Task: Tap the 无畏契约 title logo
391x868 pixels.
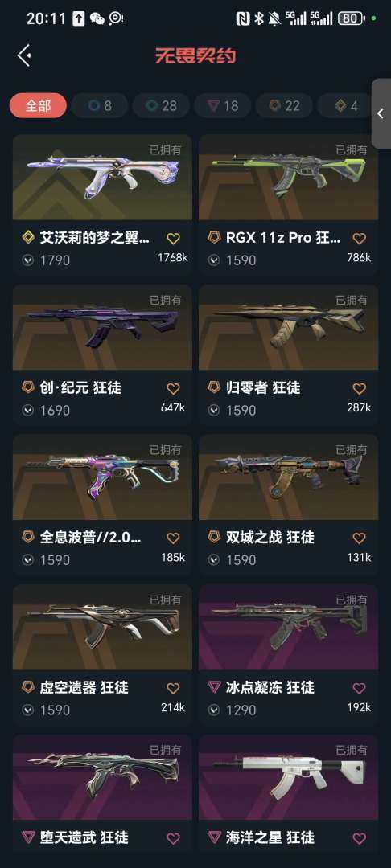Action: (x=195, y=55)
